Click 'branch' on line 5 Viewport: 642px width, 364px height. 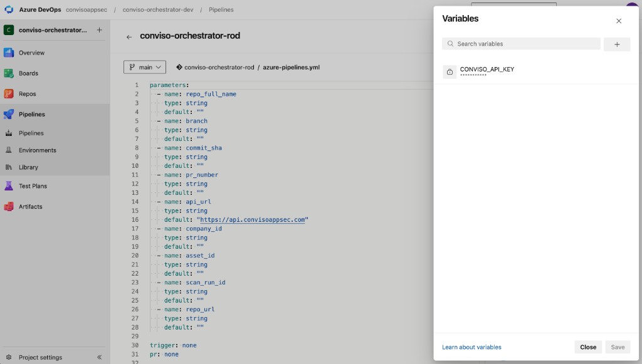click(196, 121)
